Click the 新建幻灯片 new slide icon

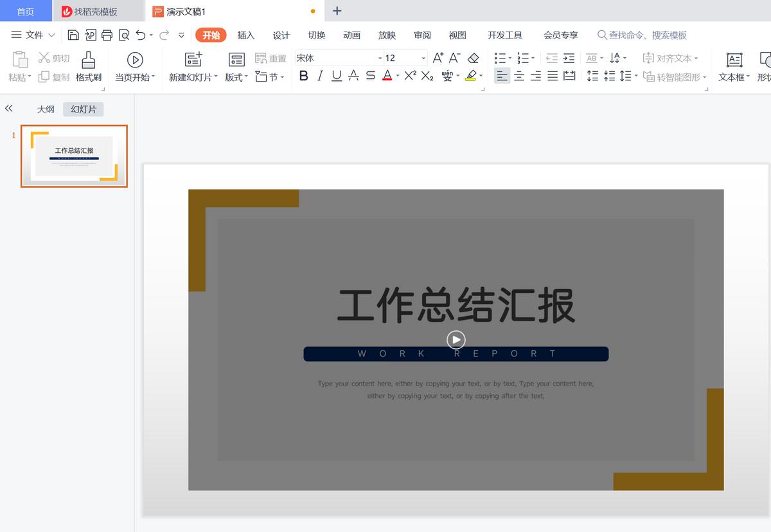192,59
